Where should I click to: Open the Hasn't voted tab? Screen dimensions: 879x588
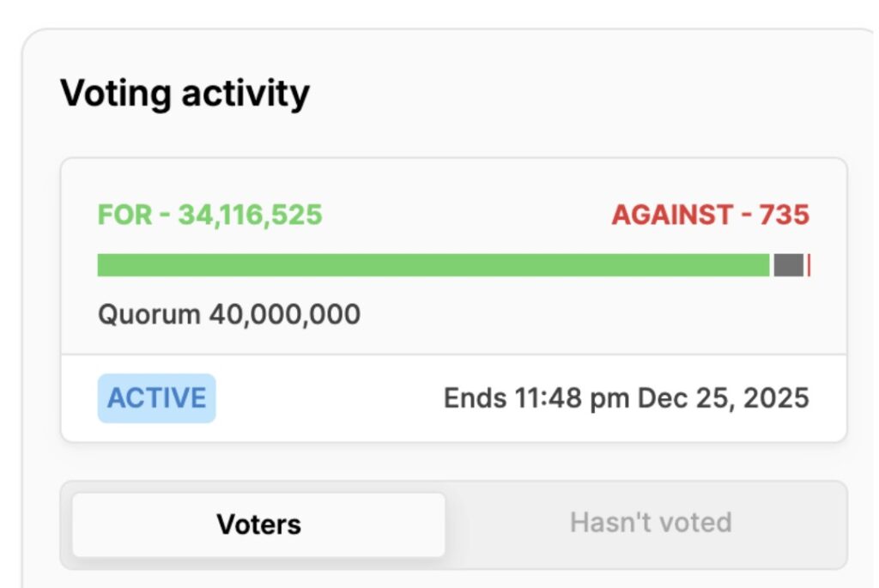[x=650, y=522]
